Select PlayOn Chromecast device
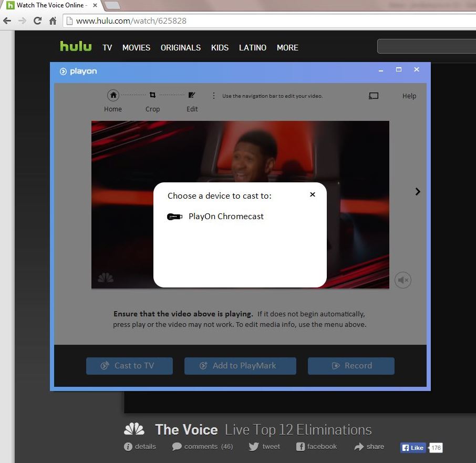Viewport: 476px width, 463px height. (215, 217)
